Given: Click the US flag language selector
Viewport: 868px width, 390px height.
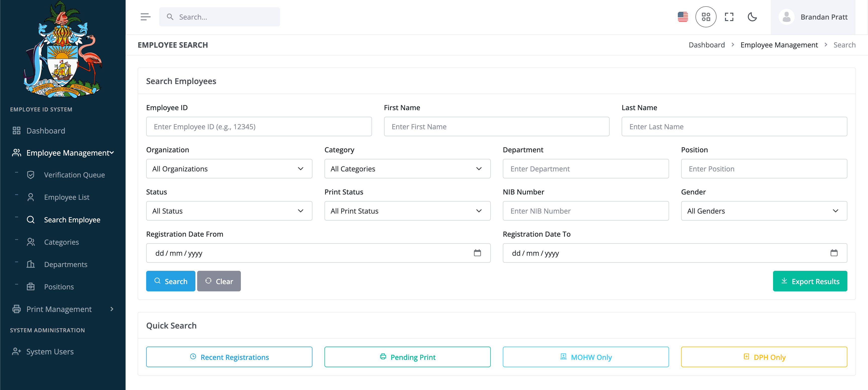Looking at the screenshot, I should click(683, 17).
